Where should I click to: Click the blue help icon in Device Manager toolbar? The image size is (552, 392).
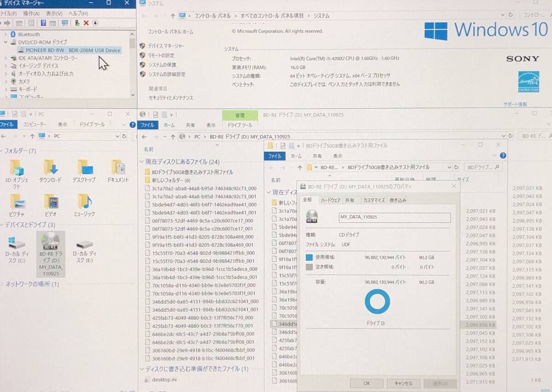point(43,23)
